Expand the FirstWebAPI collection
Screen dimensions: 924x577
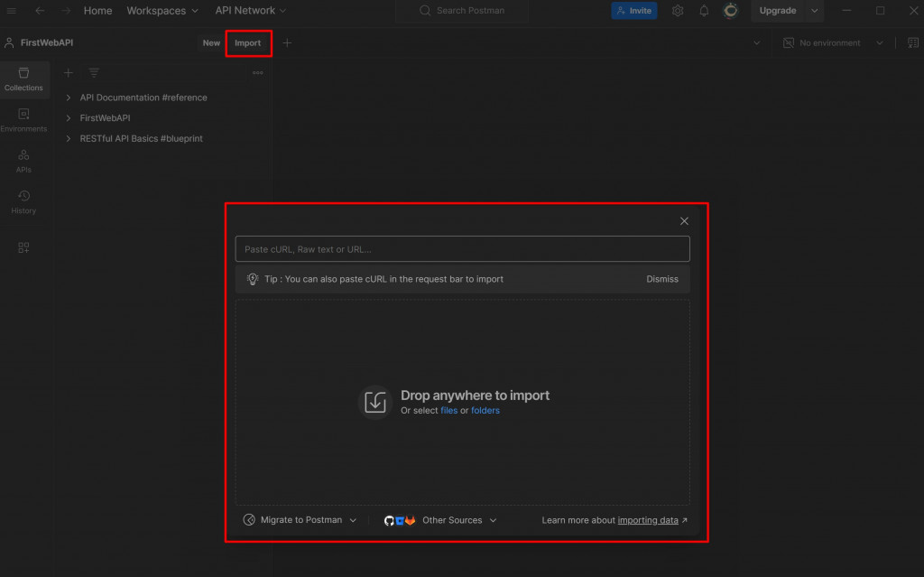click(69, 118)
